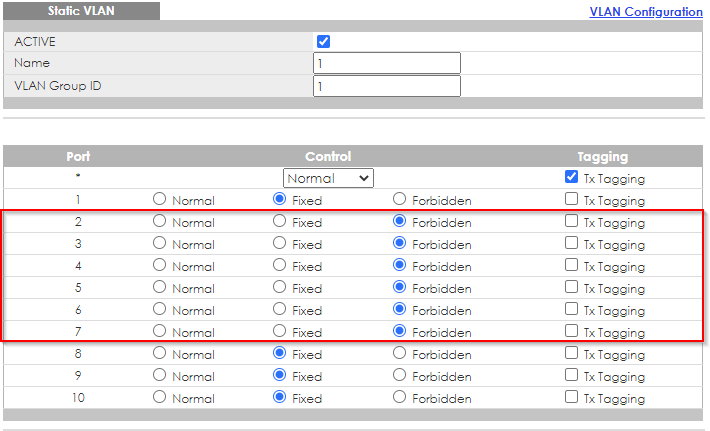Select Normal for port 1

[x=160, y=199]
